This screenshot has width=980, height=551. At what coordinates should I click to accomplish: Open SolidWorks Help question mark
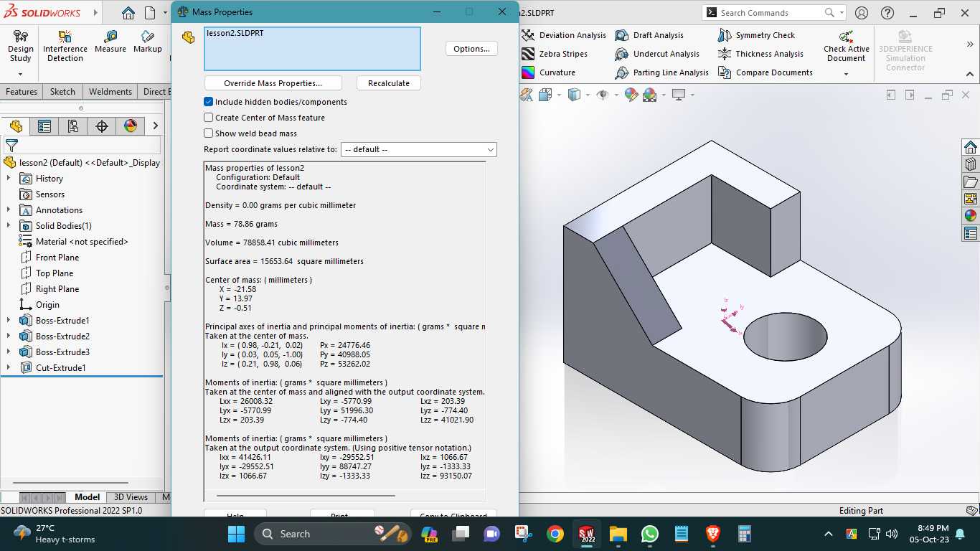(887, 13)
